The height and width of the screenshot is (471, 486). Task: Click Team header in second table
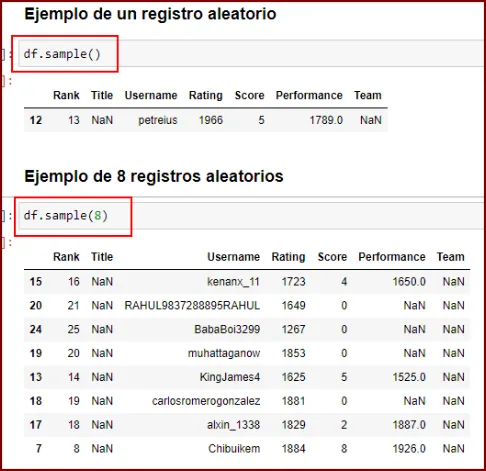(x=451, y=257)
